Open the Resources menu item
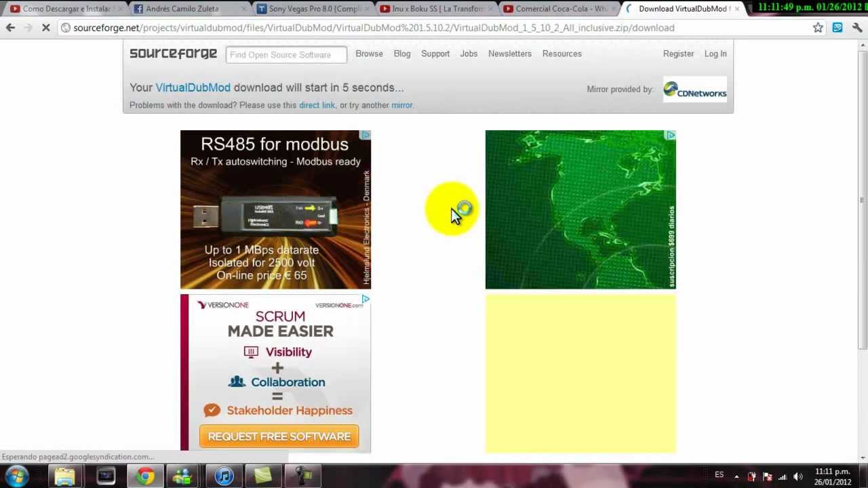 (561, 54)
